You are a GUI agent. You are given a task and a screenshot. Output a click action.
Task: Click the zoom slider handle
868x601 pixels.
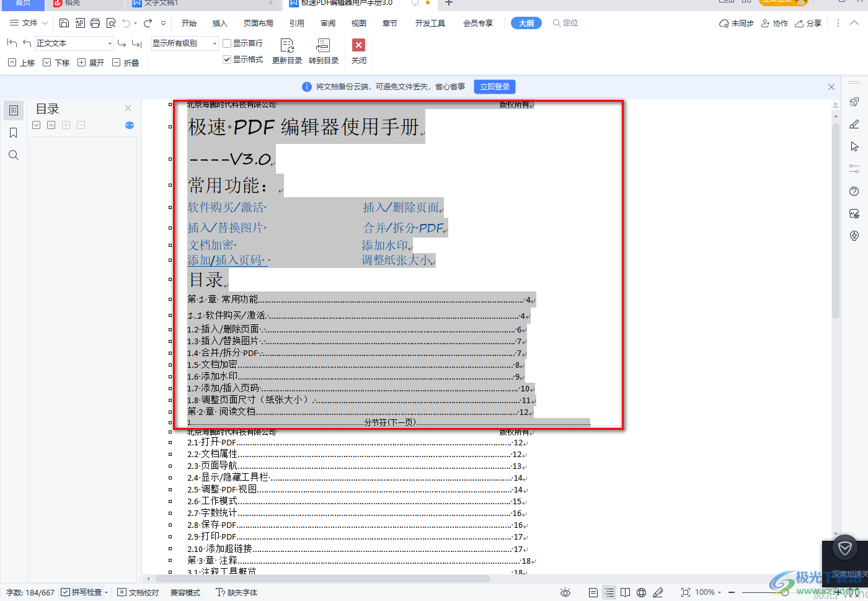(785, 592)
